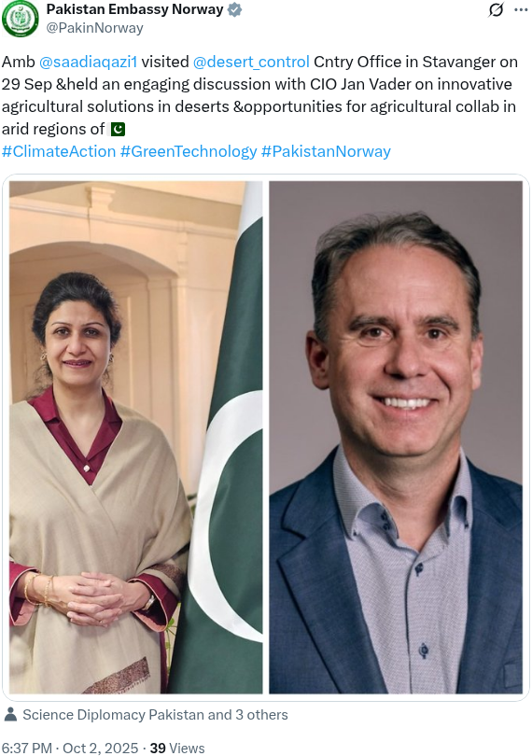Open the three-dot more options menu
Image resolution: width=532 pixels, height=756 pixels.
tap(521, 10)
